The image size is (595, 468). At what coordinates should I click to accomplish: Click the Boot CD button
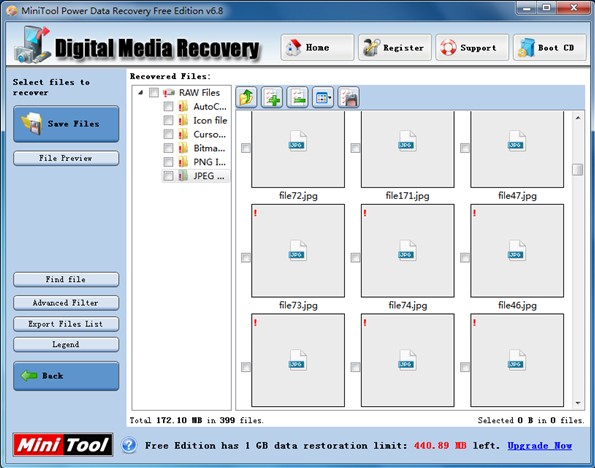click(549, 47)
